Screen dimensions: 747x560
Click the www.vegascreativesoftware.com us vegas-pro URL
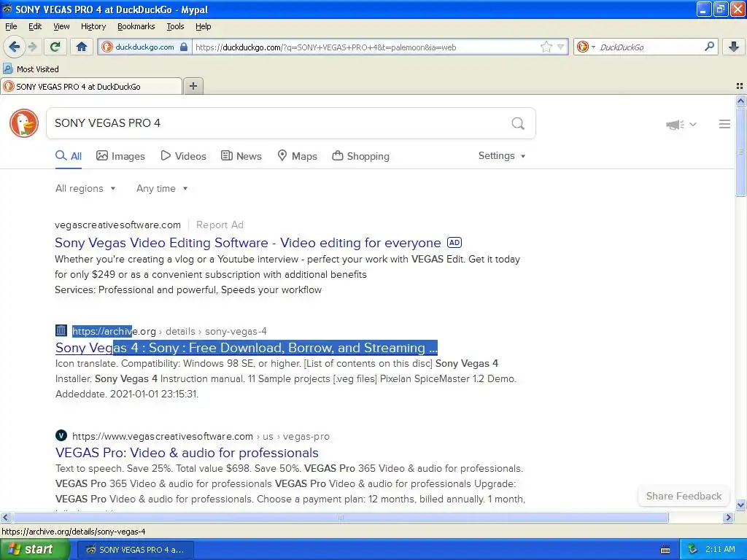point(201,436)
